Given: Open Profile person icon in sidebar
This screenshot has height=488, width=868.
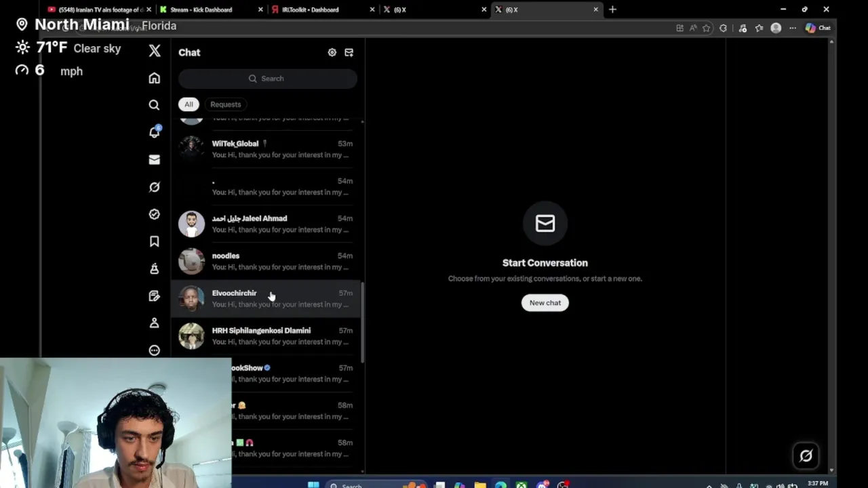Looking at the screenshot, I should point(155,323).
